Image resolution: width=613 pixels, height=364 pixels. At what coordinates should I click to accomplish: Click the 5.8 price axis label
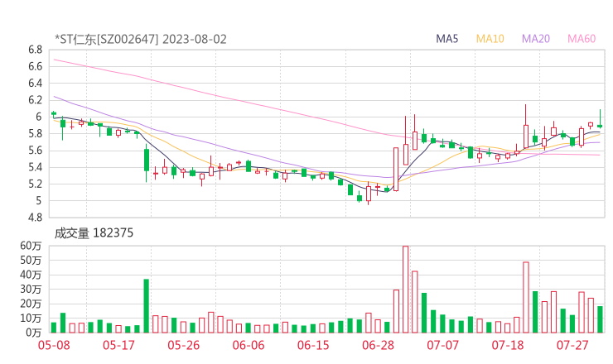35,133
